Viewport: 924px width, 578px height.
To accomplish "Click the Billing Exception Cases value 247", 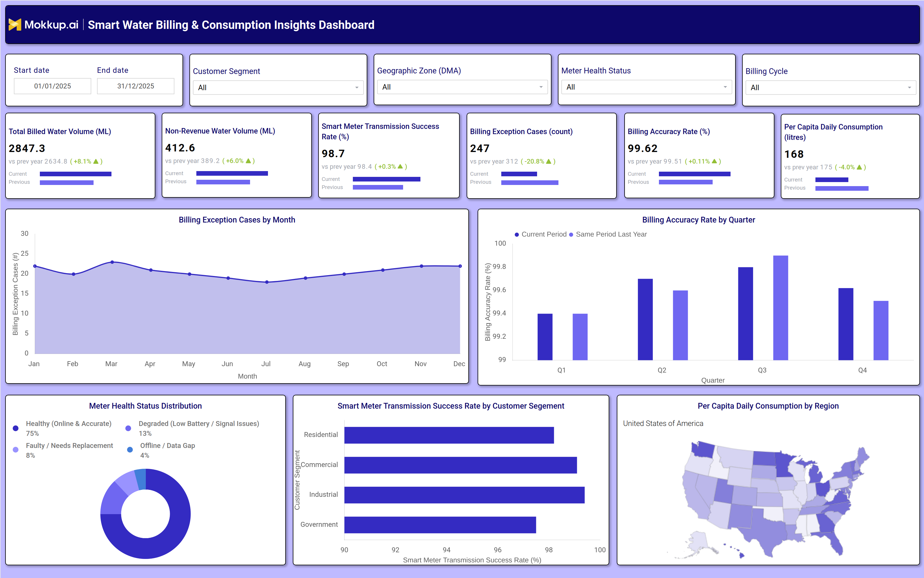I will point(480,148).
